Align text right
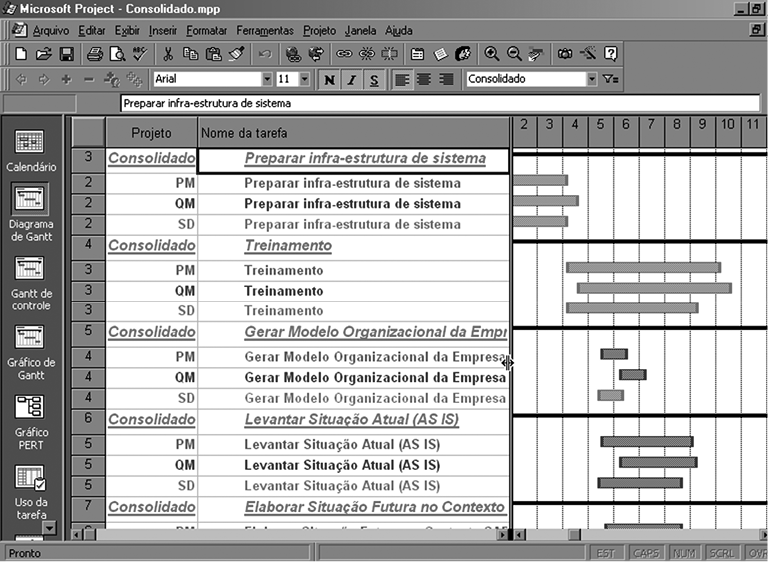Screen dimensions: 768x562 (446, 79)
